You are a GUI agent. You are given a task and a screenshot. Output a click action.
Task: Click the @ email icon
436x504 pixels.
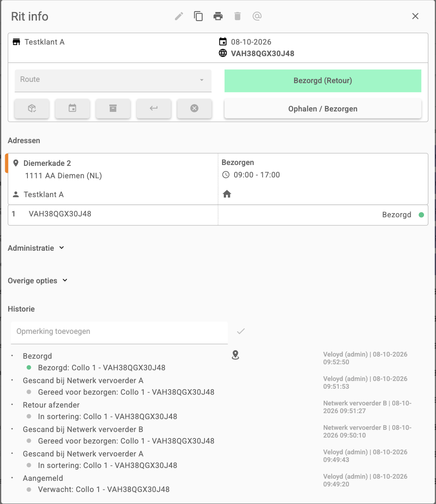(x=257, y=16)
